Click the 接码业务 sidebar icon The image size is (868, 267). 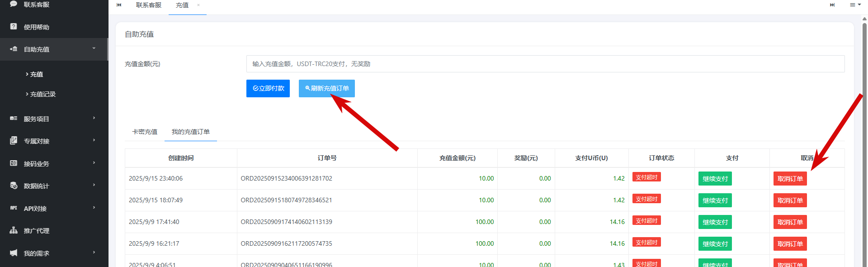(14, 163)
